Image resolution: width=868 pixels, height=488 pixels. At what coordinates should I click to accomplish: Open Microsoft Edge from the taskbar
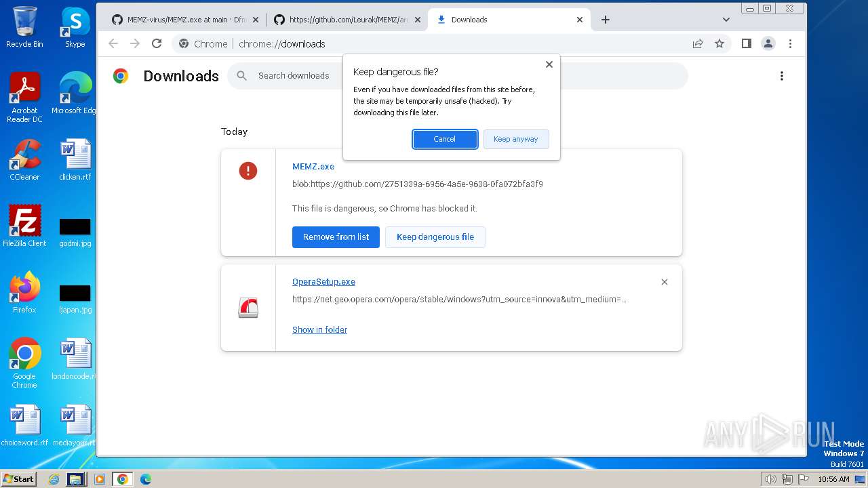[x=146, y=479]
